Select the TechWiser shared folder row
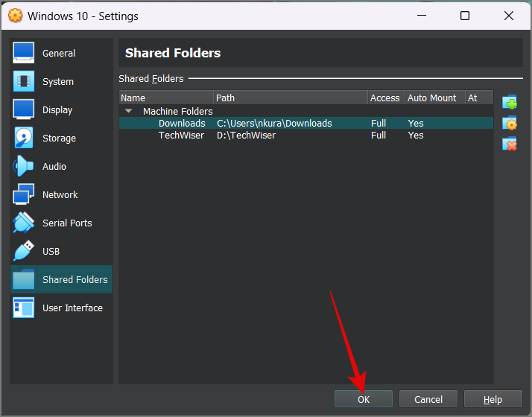Image resolution: width=532 pixels, height=417 pixels. coord(306,136)
